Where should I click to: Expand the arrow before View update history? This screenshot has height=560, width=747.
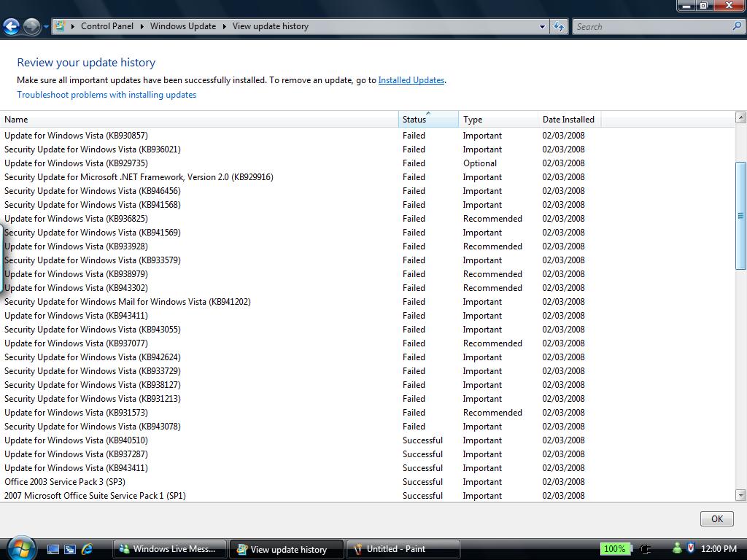click(x=225, y=27)
